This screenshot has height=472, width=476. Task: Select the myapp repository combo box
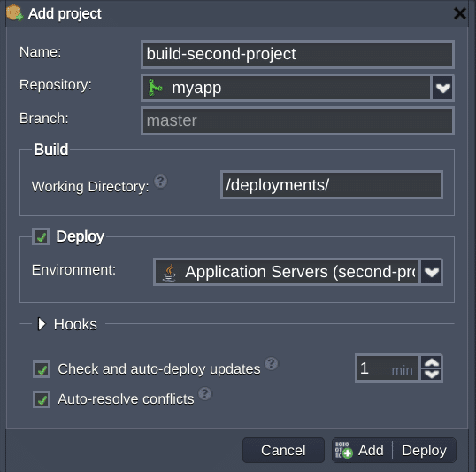(x=297, y=88)
